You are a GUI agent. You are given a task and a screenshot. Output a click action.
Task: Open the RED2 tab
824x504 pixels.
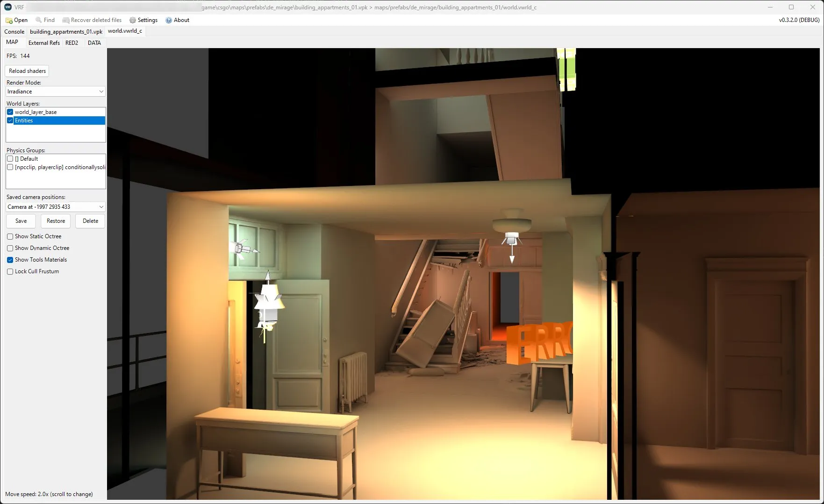[x=72, y=43]
